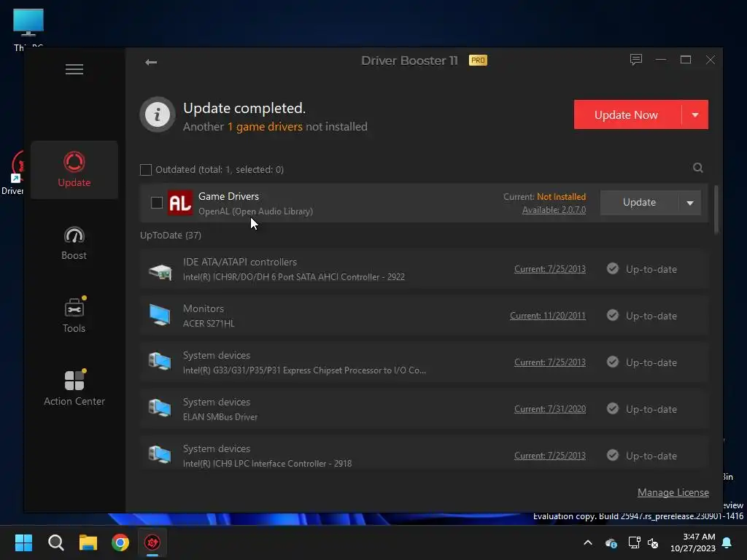Click the info icon beside Update completed
The image size is (747, 560).
pyautogui.click(x=158, y=114)
